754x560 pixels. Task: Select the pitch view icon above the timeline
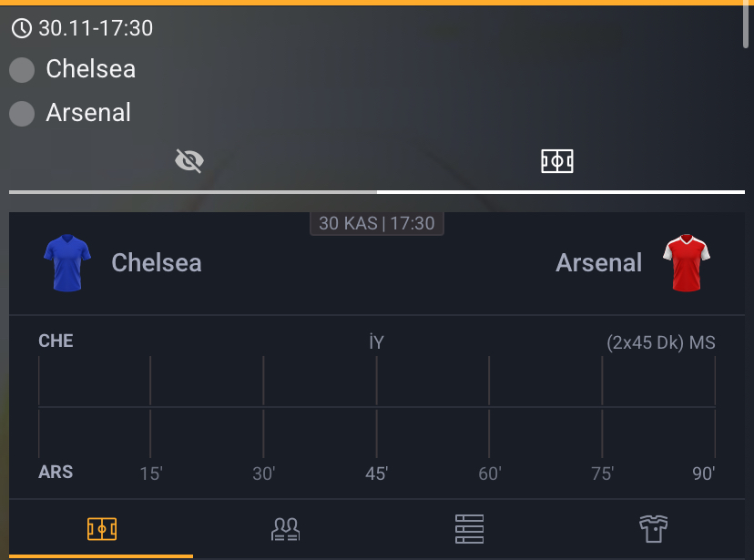557,160
